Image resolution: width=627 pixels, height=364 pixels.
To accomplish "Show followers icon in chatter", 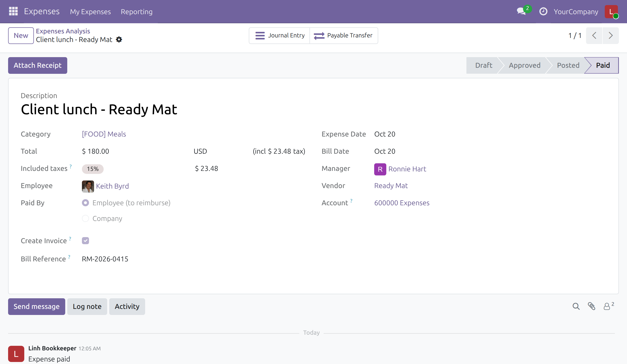I will (608, 306).
